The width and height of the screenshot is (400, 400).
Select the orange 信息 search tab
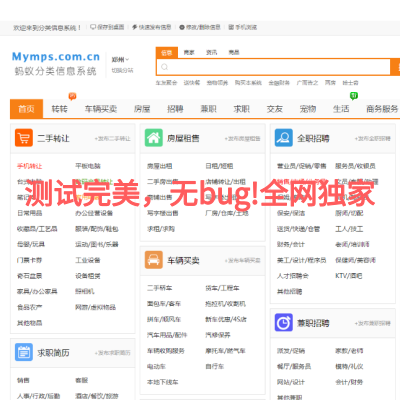click(x=167, y=53)
